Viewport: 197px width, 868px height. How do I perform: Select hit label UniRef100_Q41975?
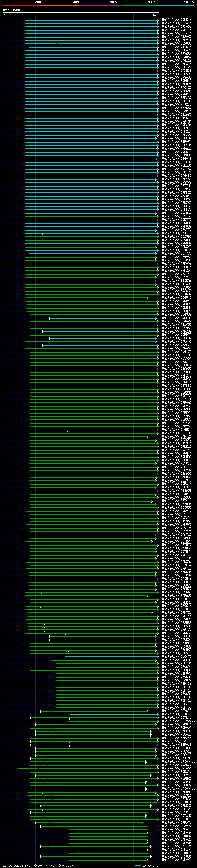tap(177, 443)
